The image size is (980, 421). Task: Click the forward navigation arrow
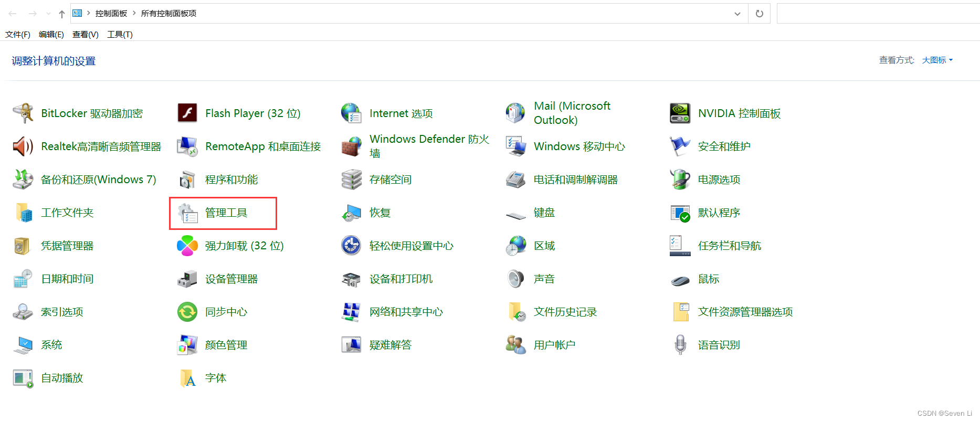pos(33,14)
